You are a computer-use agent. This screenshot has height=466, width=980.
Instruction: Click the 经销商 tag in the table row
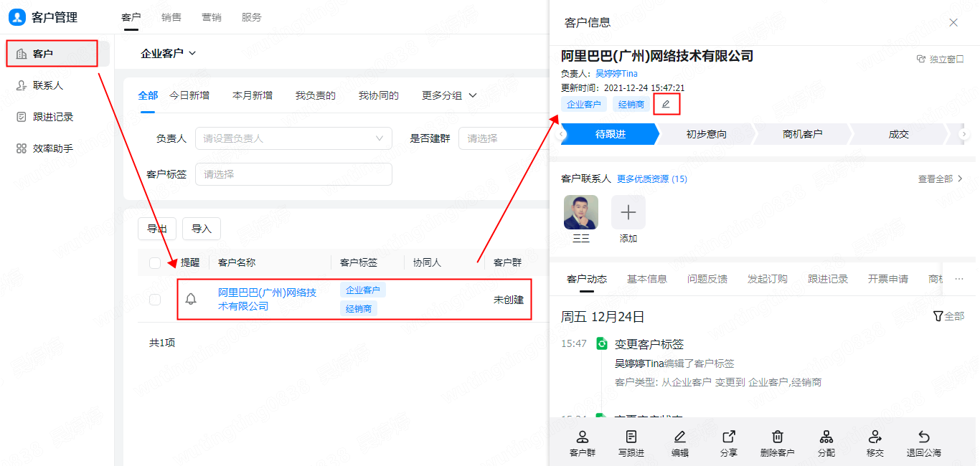click(359, 308)
